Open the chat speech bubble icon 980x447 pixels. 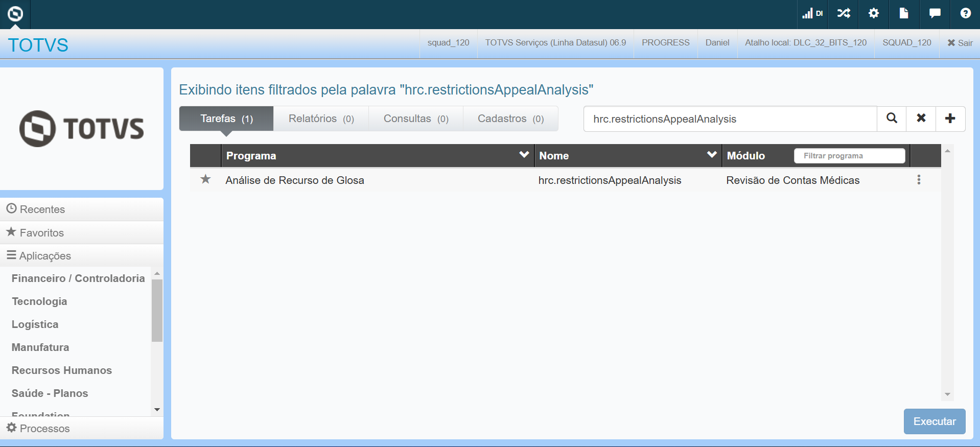click(x=935, y=13)
